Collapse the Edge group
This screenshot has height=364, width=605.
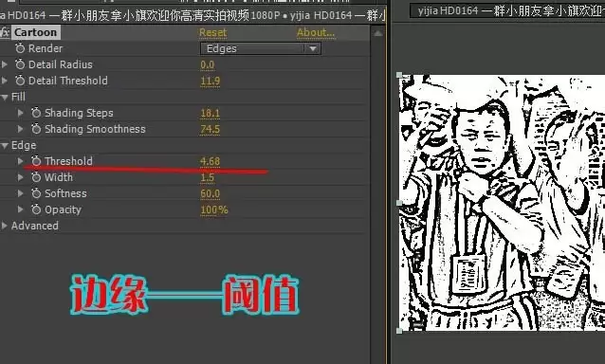coord(5,146)
